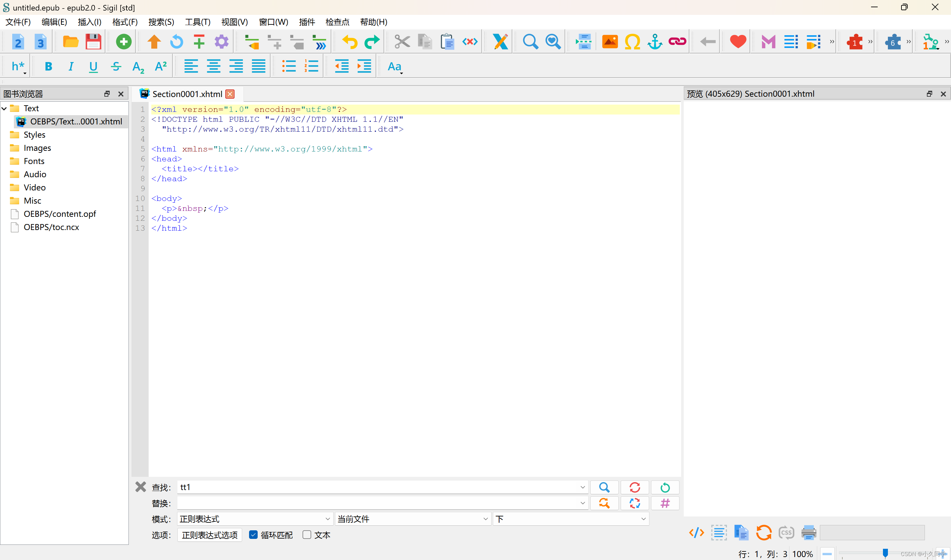
Task: Toggle bold text formatting
Action: [48, 66]
